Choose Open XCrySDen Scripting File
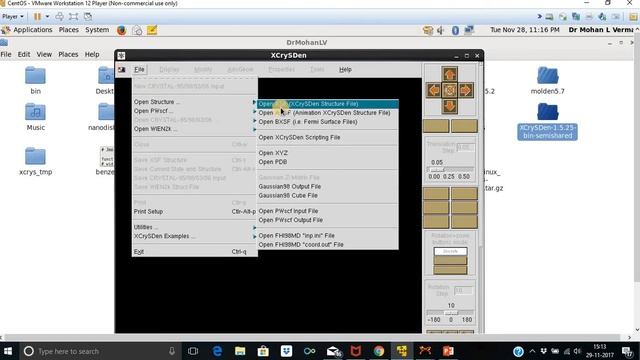The height and width of the screenshot is (360, 640). (x=328, y=137)
